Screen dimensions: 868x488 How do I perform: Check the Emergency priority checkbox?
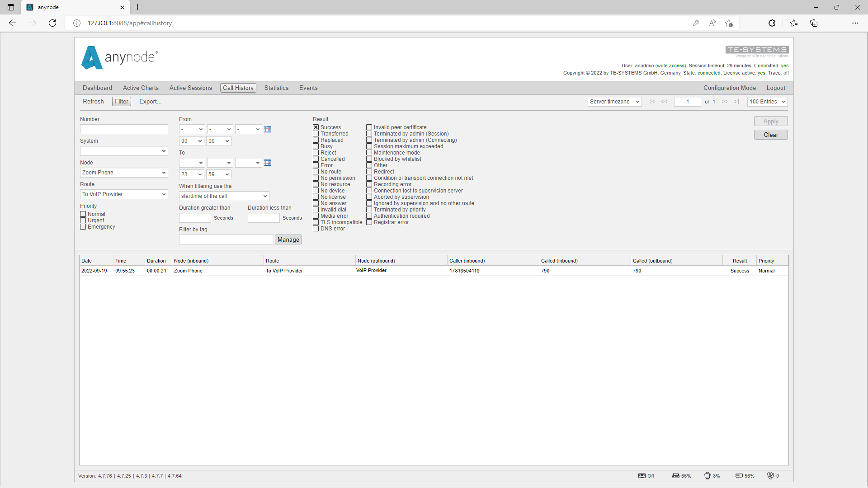[x=83, y=227]
